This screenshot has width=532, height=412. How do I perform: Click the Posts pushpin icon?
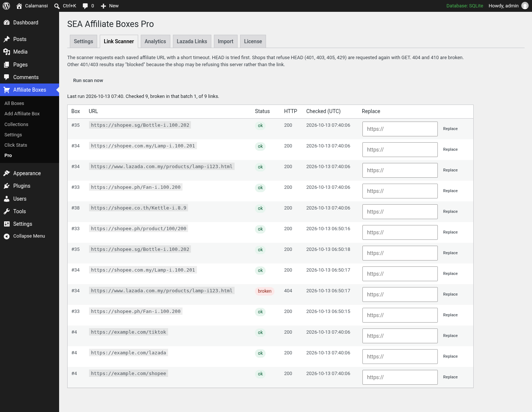click(x=7, y=39)
